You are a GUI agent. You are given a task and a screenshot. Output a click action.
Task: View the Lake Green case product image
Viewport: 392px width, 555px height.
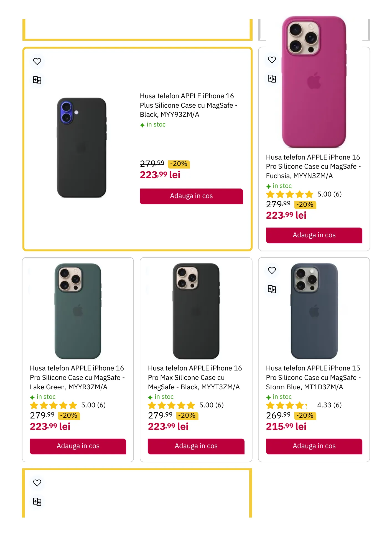pos(78,311)
